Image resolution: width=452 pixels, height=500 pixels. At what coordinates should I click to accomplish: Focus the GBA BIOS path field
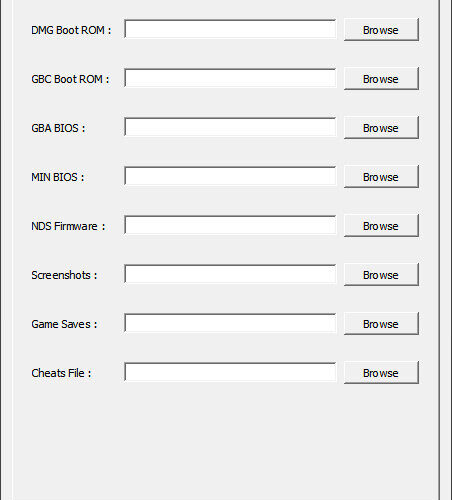click(230, 127)
